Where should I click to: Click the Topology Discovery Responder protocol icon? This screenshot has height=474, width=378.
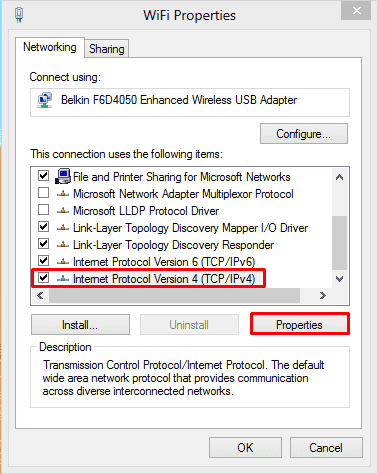click(x=63, y=245)
